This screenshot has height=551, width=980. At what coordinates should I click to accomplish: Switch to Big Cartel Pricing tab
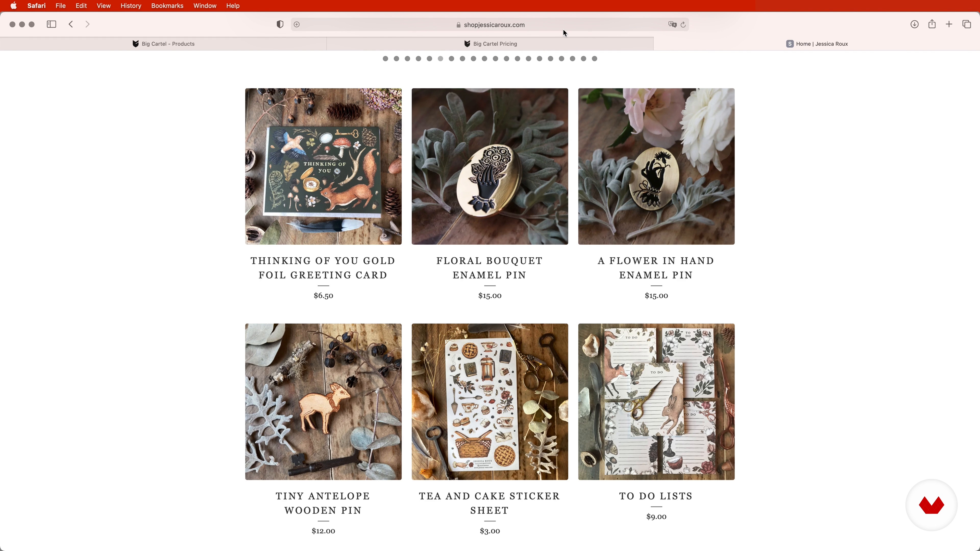[490, 44]
